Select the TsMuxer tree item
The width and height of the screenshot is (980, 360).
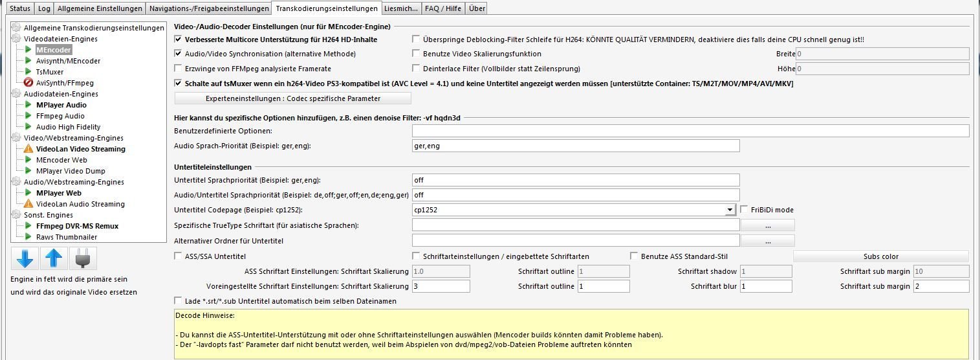point(50,72)
